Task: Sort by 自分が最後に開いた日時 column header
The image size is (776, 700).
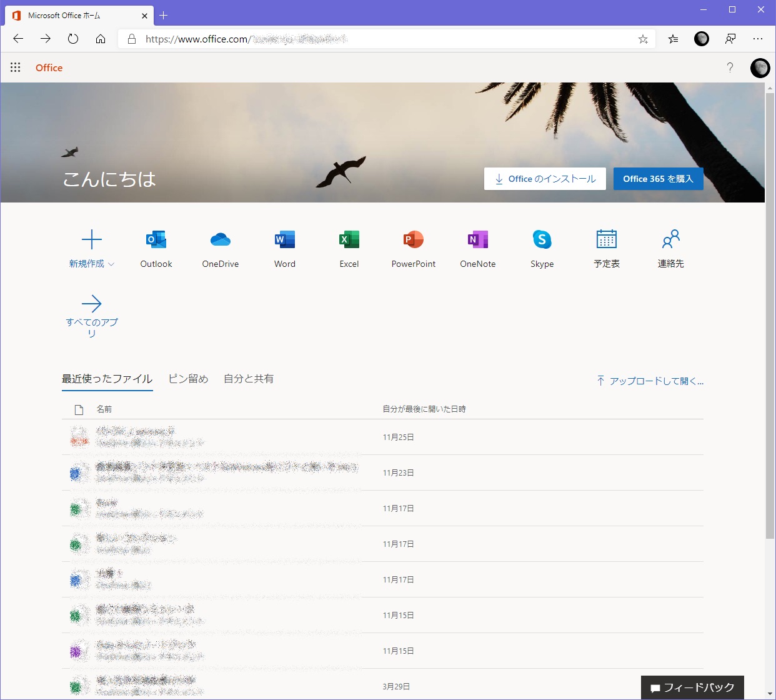Action: coord(424,409)
